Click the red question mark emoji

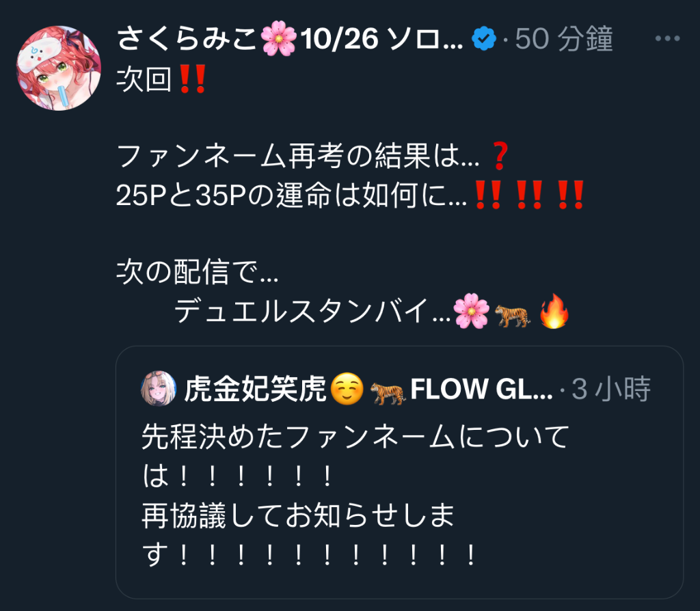500,156
